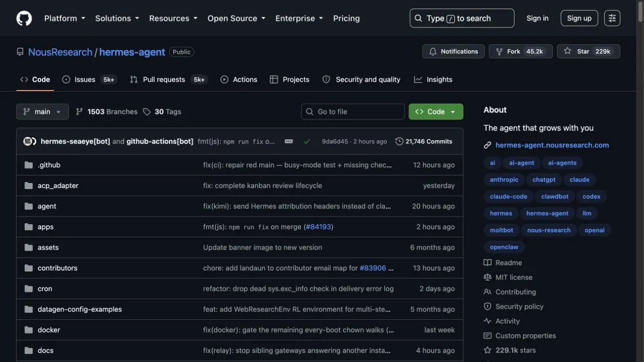This screenshot has height=362, width=644.
Task: Click the repository book icon before NousResearch
Action: pyautogui.click(x=20, y=52)
